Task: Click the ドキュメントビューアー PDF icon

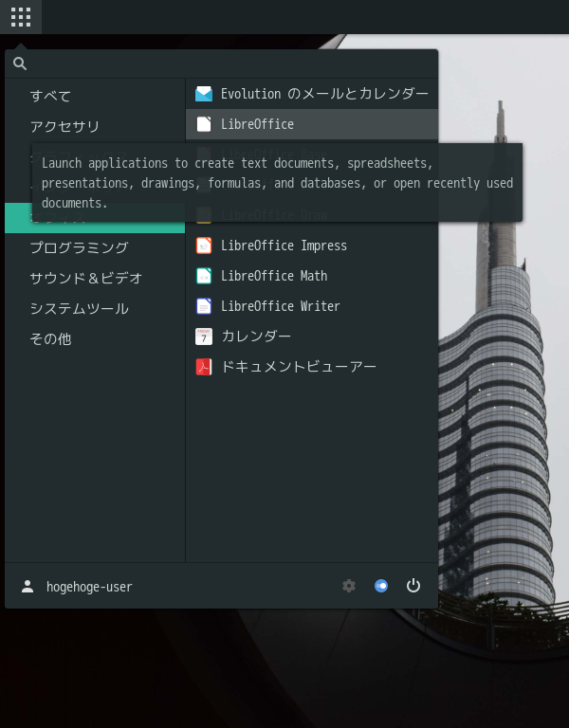Action: 204,367
